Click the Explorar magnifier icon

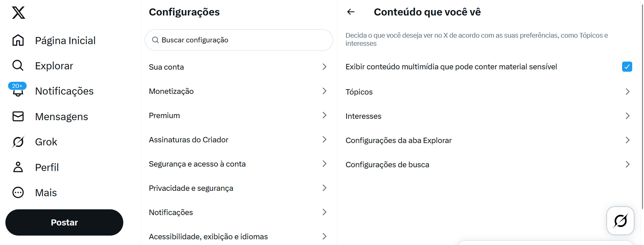(x=18, y=66)
